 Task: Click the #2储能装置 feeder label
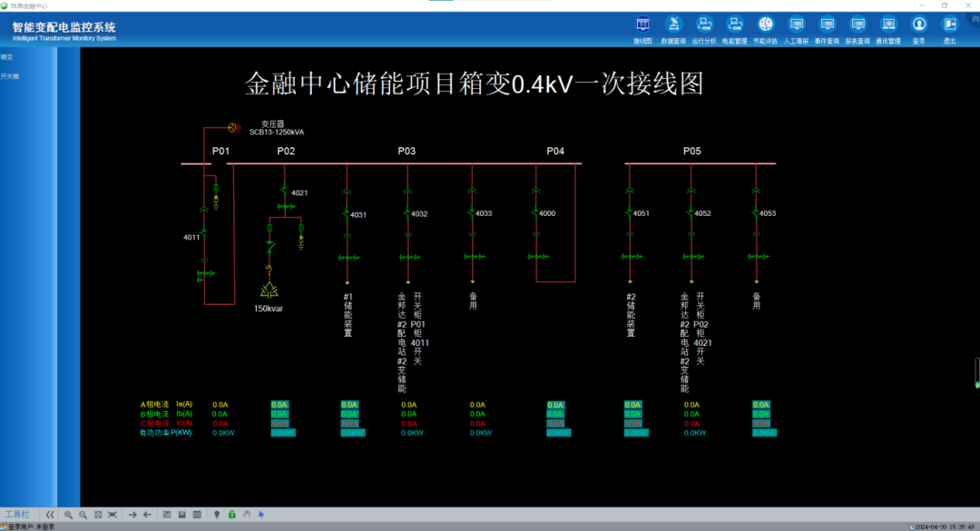click(x=631, y=315)
